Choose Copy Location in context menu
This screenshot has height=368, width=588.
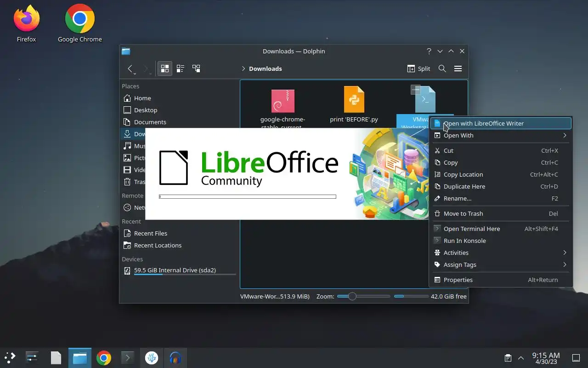point(501,174)
